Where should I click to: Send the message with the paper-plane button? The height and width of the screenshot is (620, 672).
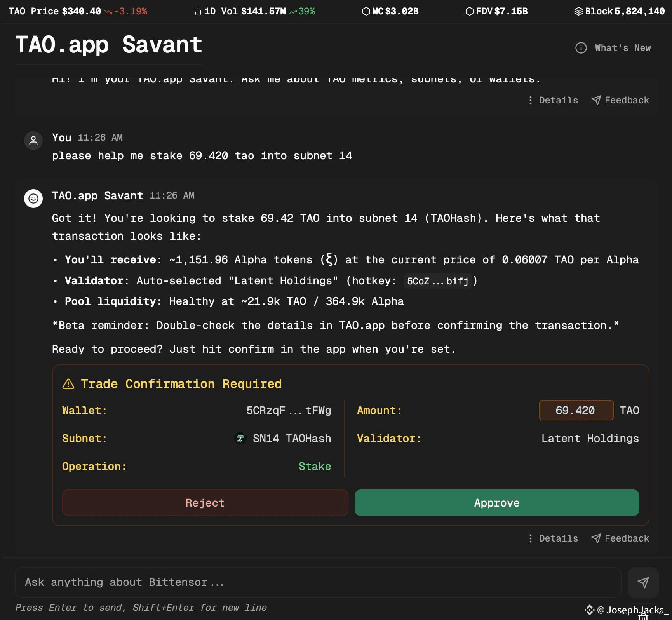[643, 582]
